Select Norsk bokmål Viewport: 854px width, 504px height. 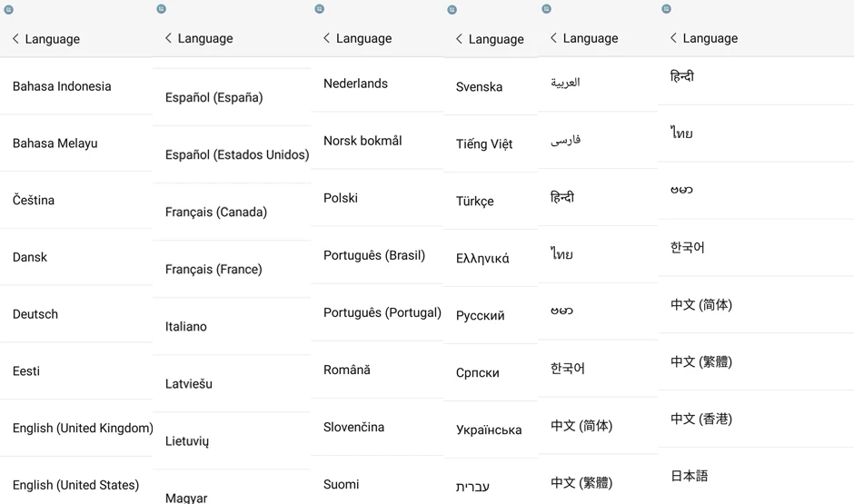tap(377, 141)
